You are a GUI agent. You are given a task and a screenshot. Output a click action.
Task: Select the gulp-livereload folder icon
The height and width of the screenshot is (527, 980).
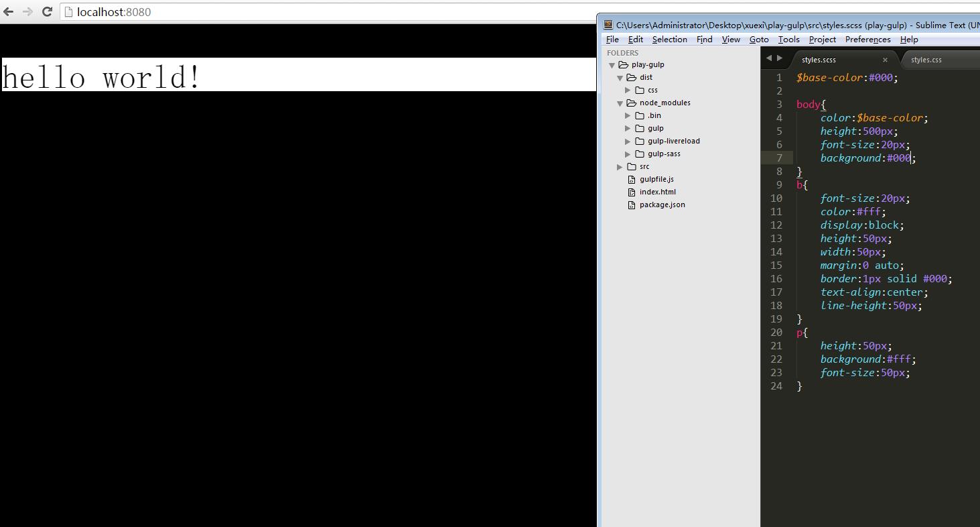click(x=640, y=141)
